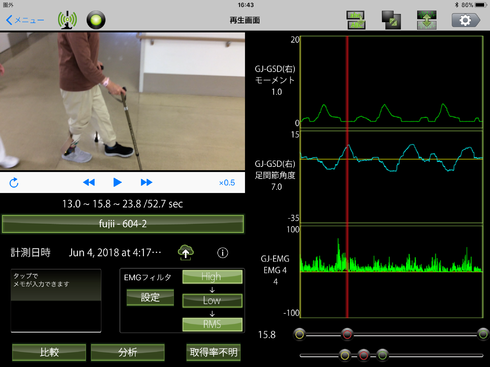Tap the 足関節角度 ankle angle graph
This screenshot has height=367, width=490.
392,176
